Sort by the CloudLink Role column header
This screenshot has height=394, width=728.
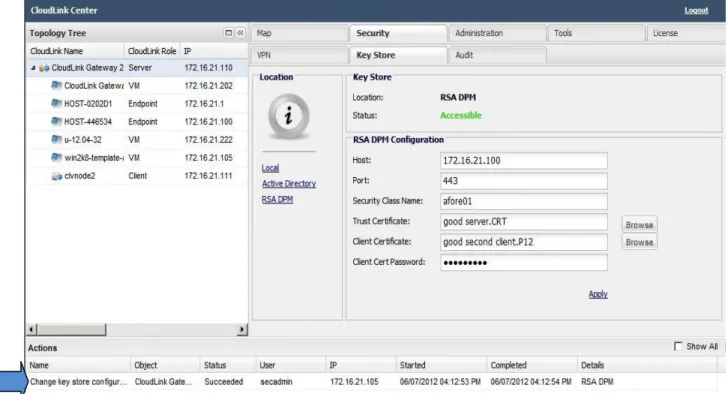coord(152,51)
